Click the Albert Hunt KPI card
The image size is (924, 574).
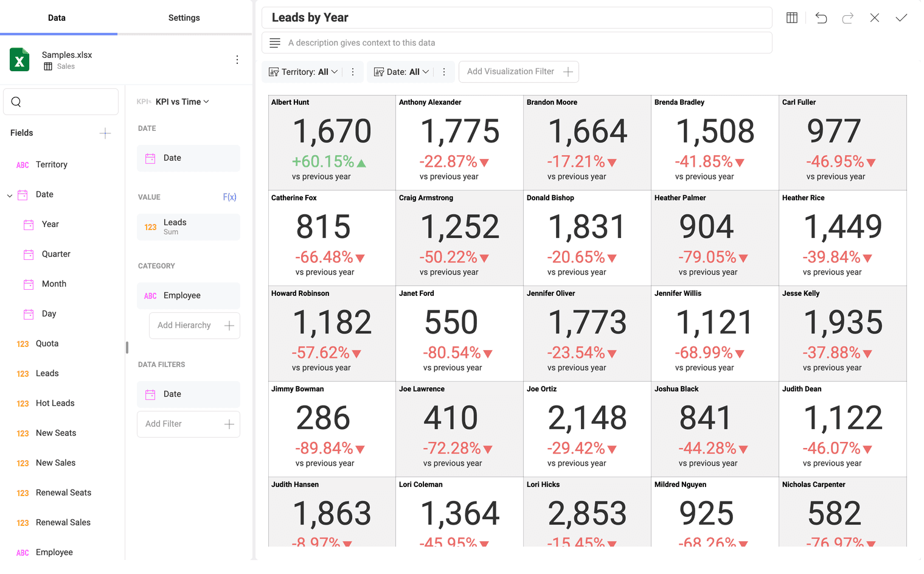pyautogui.click(x=332, y=142)
